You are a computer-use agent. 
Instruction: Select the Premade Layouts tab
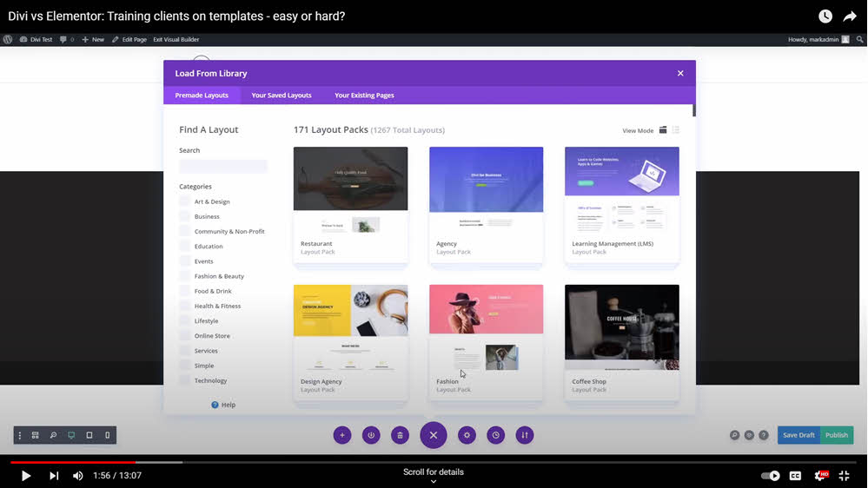click(x=202, y=96)
